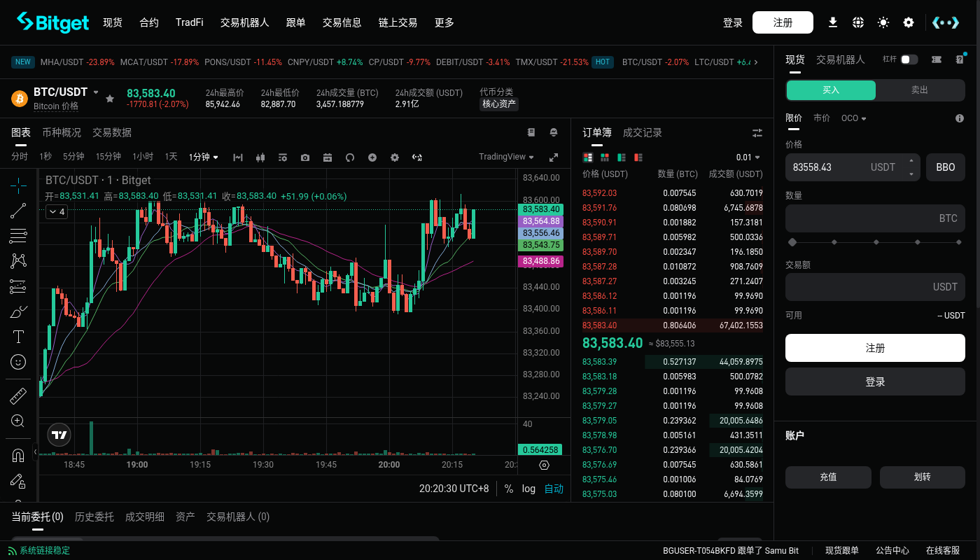Viewport: 980px width, 560px height.
Task: Select the 卖出 sell tab
Action: click(920, 90)
